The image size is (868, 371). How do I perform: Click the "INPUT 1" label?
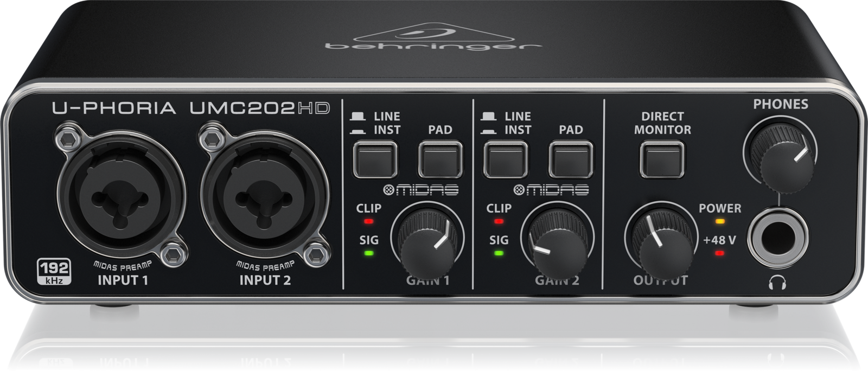(x=123, y=280)
